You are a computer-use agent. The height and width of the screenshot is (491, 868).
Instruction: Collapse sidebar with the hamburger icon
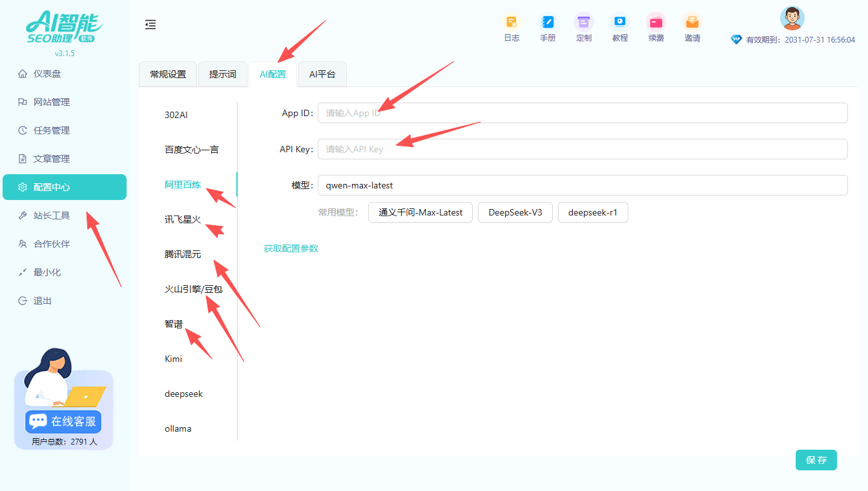[150, 25]
